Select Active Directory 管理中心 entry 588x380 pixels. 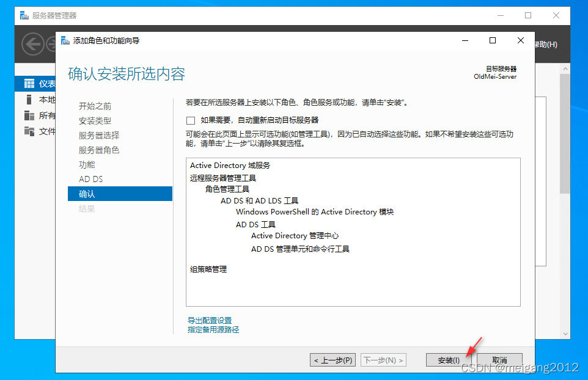pyautogui.click(x=295, y=236)
